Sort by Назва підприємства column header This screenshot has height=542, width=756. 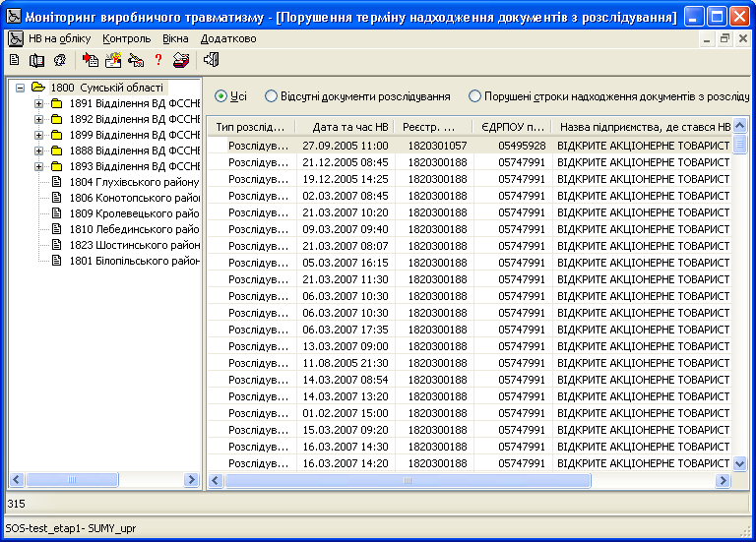click(642, 127)
